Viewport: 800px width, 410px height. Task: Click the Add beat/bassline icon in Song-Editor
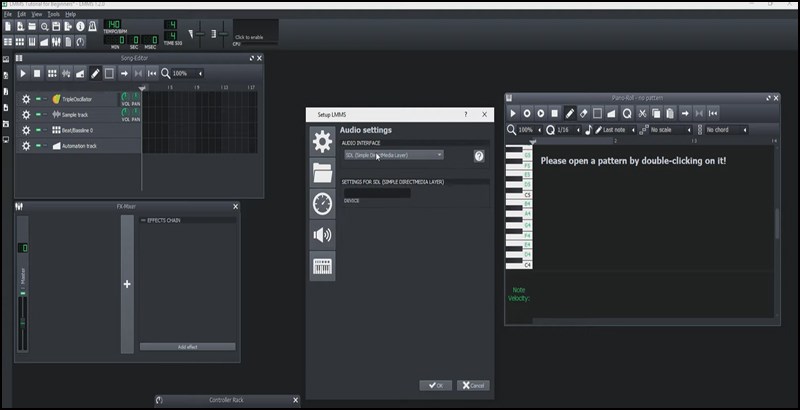(x=52, y=73)
